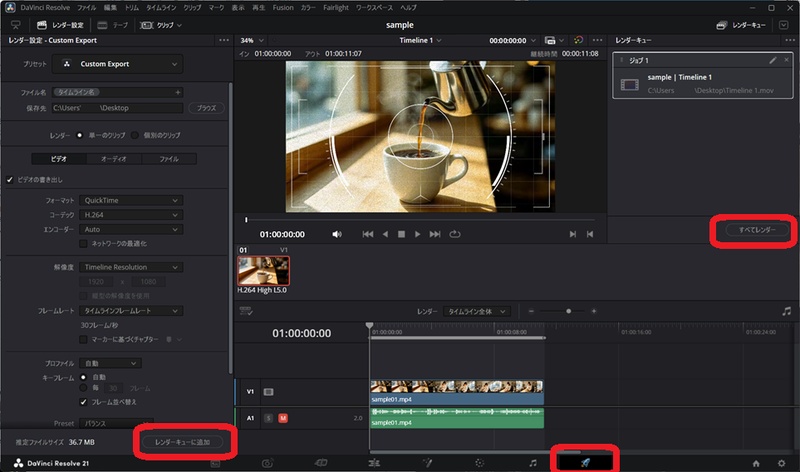The width and height of the screenshot is (800, 472).
Task: Open project settings gear icon
Action: coord(782,463)
